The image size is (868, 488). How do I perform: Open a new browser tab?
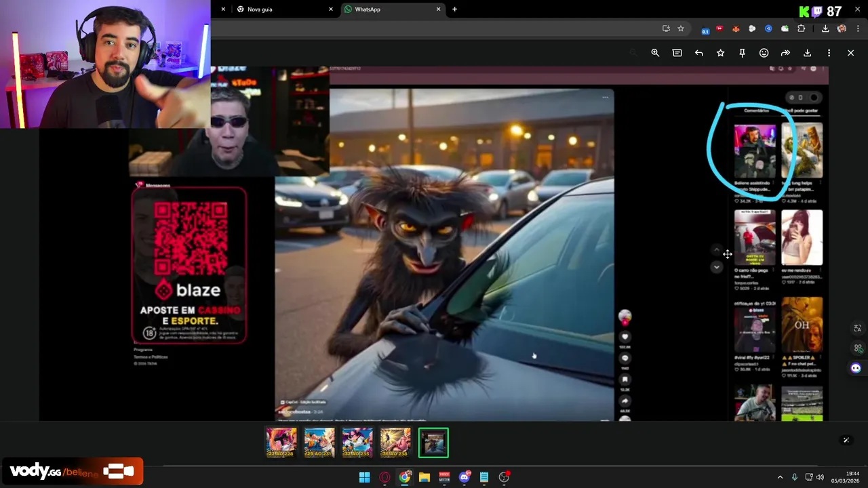(x=454, y=9)
